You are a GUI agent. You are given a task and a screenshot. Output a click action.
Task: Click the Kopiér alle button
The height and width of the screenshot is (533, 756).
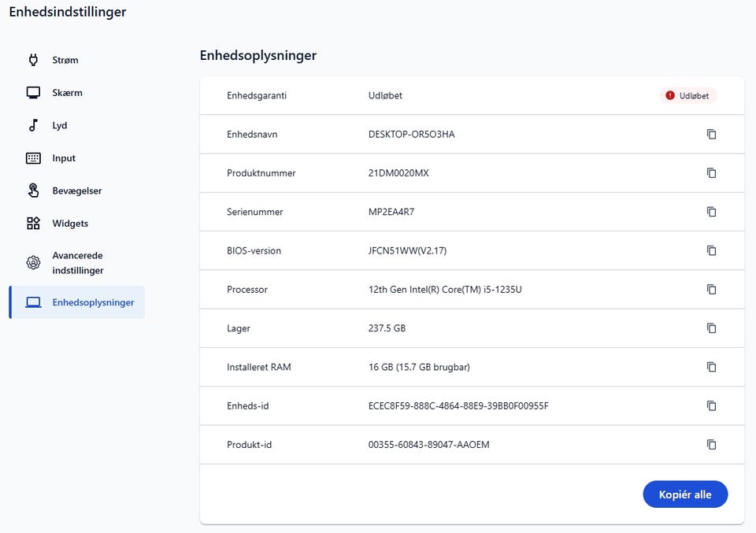click(x=685, y=494)
